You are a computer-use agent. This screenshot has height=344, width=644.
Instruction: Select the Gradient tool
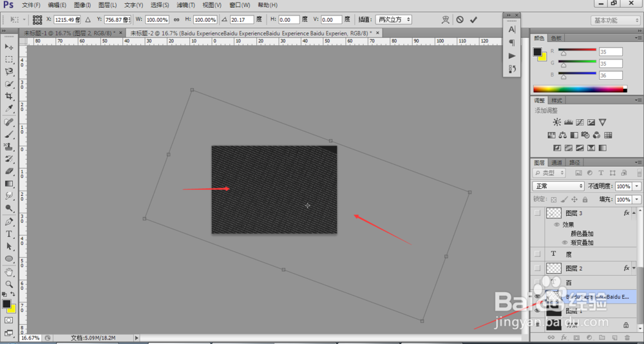(x=9, y=184)
